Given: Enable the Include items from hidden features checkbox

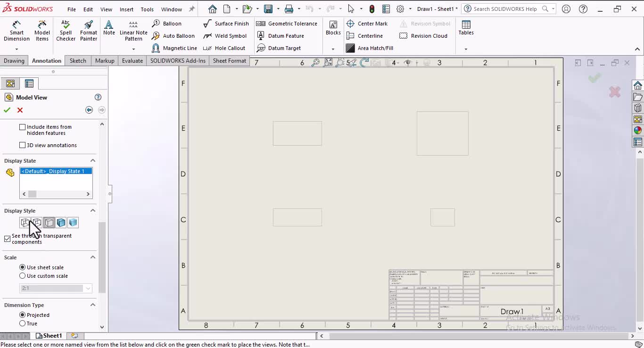Looking at the screenshot, I should click(x=22, y=126).
